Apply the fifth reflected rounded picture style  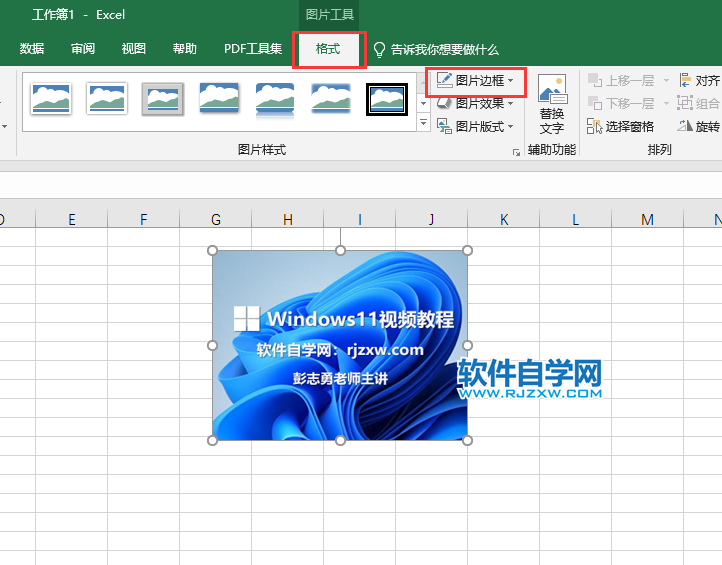coord(275,99)
